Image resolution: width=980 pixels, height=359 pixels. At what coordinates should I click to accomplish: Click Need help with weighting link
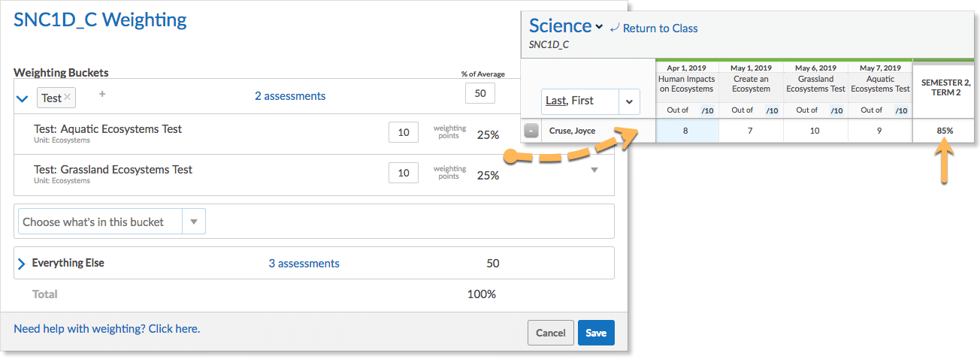coord(107,329)
